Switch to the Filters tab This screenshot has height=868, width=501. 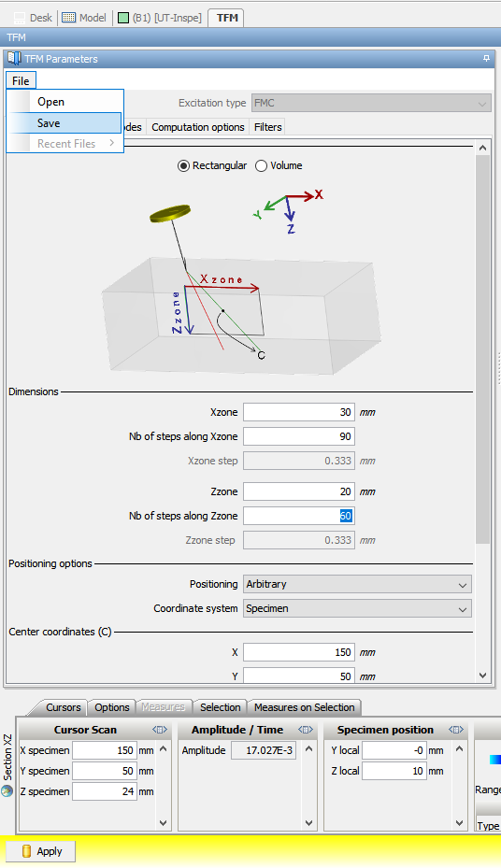pos(268,127)
